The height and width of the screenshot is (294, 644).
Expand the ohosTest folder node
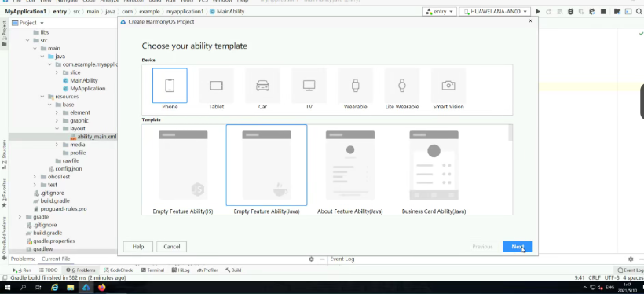click(35, 177)
